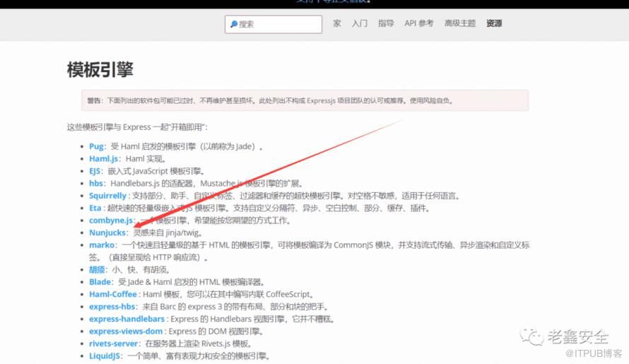The width and height of the screenshot is (629, 364).
Task: Follow the EJS link
Action: 96,171
